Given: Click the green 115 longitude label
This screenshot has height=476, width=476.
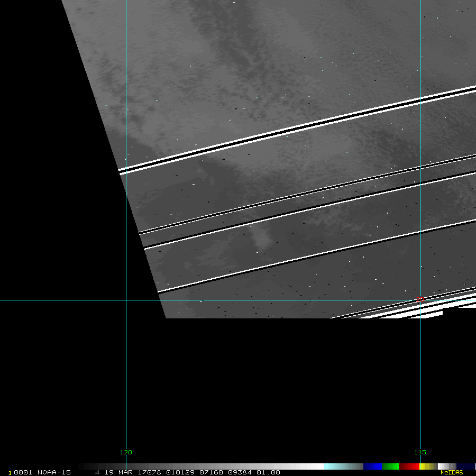Looking at the screenshot, I should coord(420,452).
